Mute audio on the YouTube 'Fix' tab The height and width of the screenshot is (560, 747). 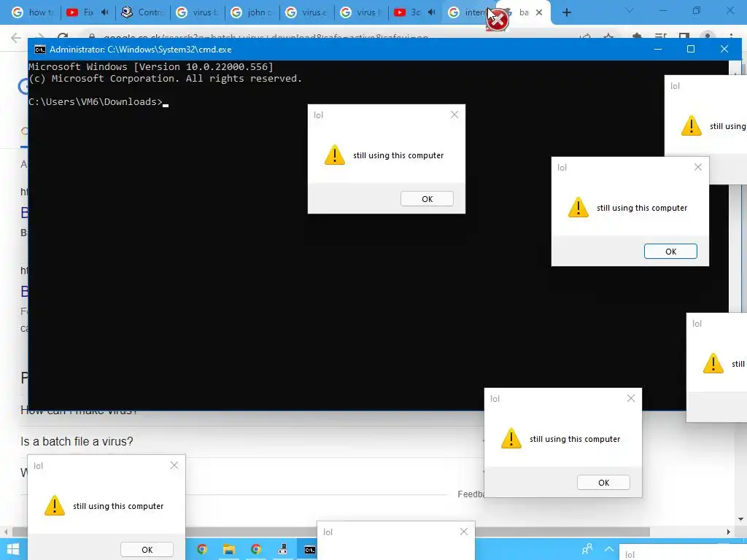tap(105, 12)
